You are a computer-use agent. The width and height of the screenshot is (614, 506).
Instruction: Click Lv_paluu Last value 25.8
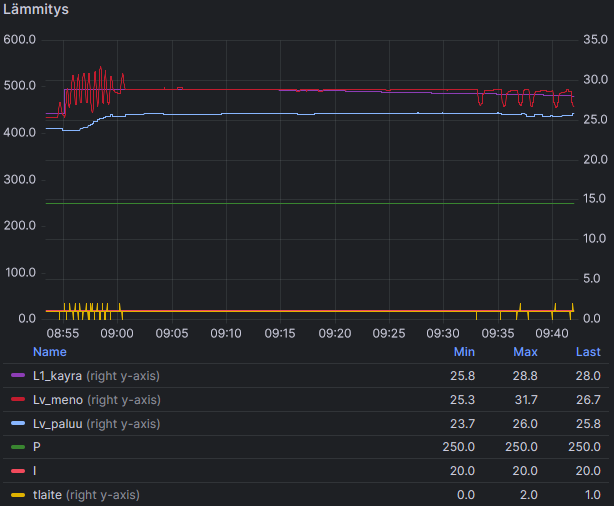point(588,424)
